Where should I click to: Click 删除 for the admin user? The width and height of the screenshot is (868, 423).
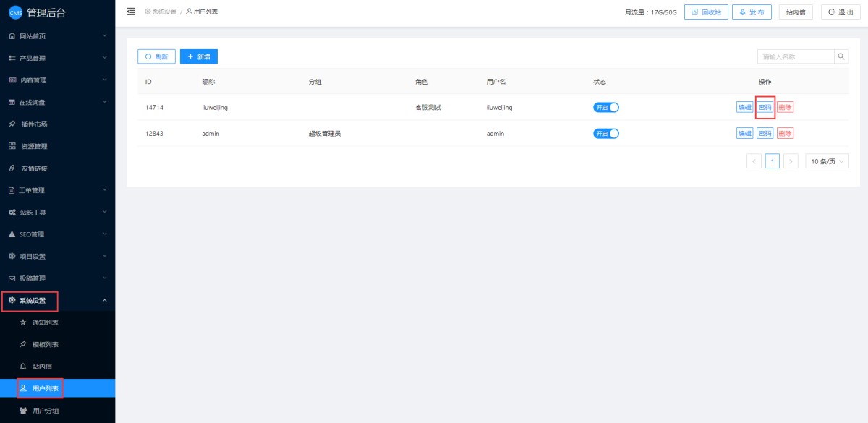785,133
